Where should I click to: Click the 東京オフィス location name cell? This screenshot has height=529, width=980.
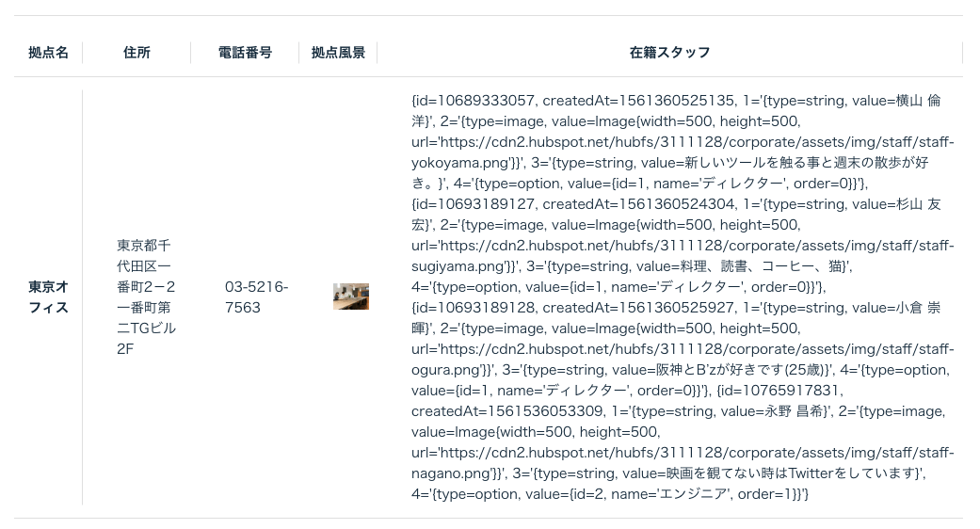48,297
